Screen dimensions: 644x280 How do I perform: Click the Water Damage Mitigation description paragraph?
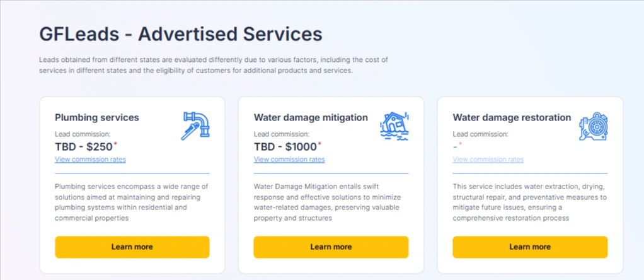331,202
